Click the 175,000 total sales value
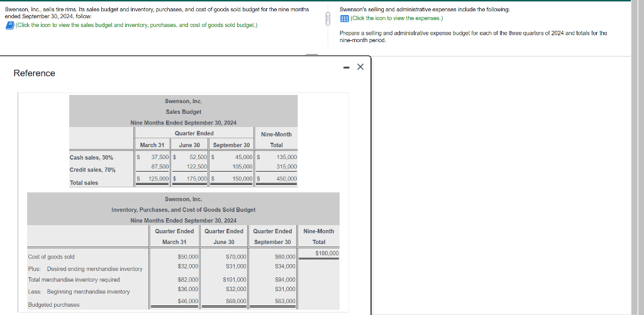Image resolution: width=644 pixels, height=315 pixels. tap(197, 179)
